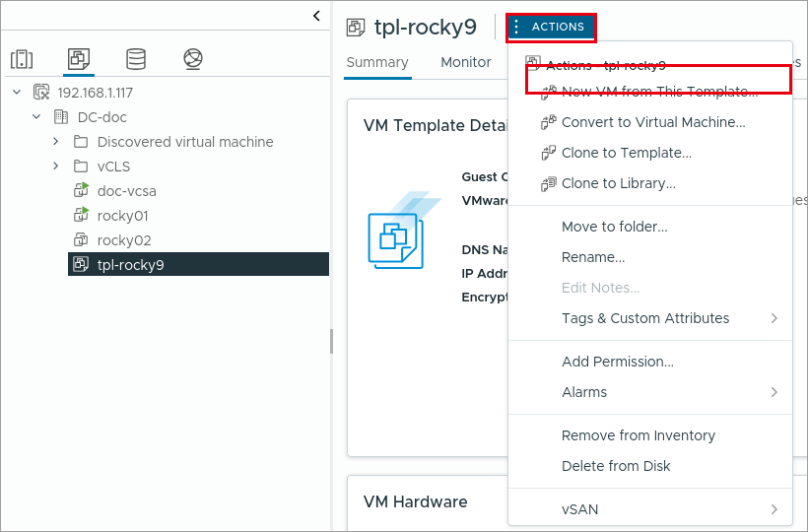Select rocky01 in the inventory tree
This screenshot has width=808, height=532.
click(122, 216)
